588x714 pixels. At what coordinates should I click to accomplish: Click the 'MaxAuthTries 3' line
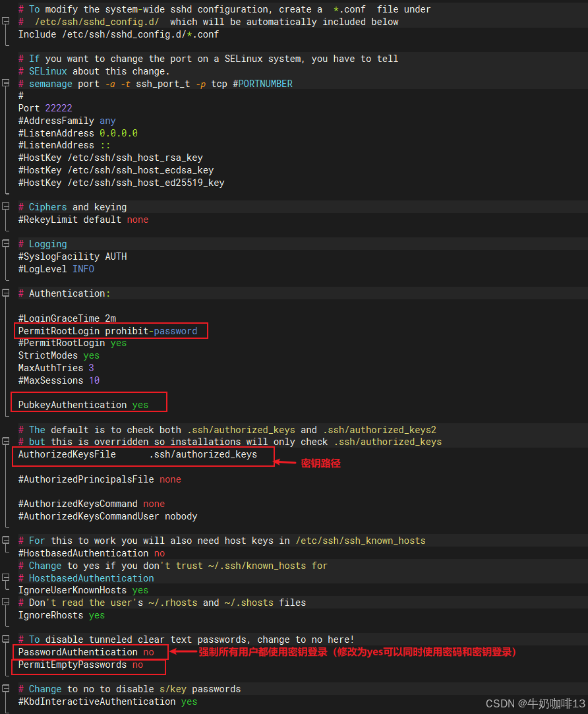point(56,367)
